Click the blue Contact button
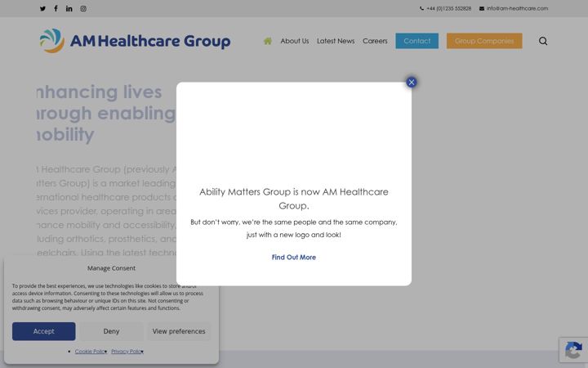588x368 pixels. coord(417,41)
